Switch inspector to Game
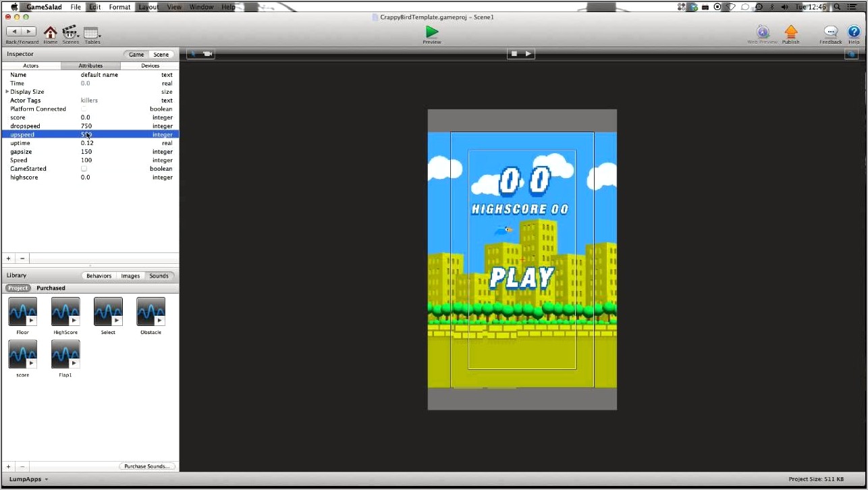Image resolution: width=868 pixels, height=490 pixels. 136,55
